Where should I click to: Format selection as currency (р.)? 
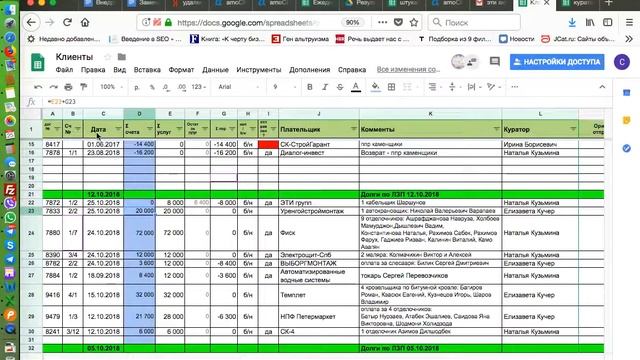pos(137,87)
